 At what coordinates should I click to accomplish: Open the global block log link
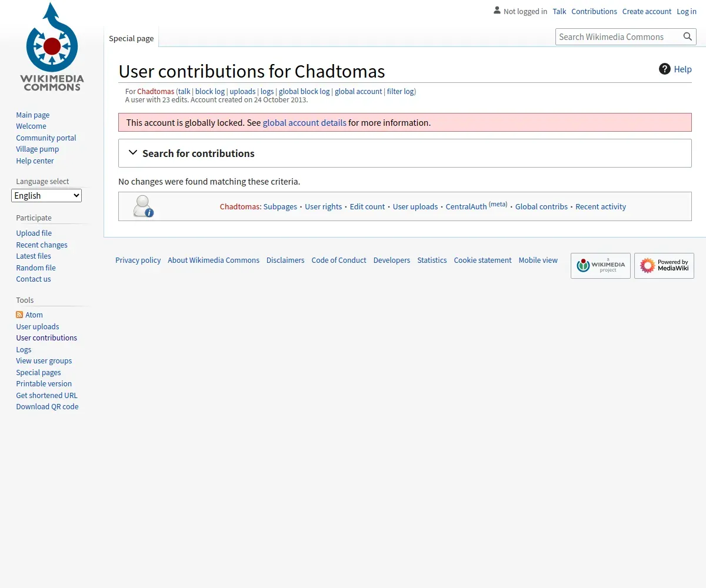304,91
